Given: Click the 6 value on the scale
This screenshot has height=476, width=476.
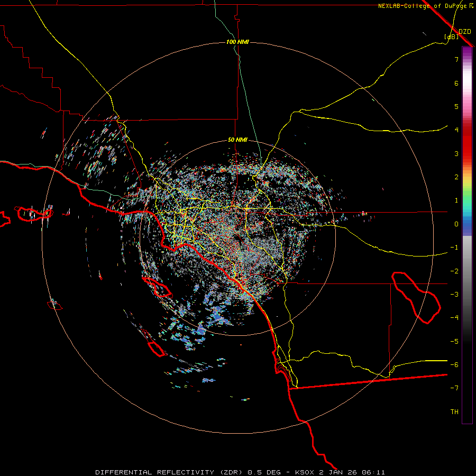Looking at the screenshot, I should [456, 83].
